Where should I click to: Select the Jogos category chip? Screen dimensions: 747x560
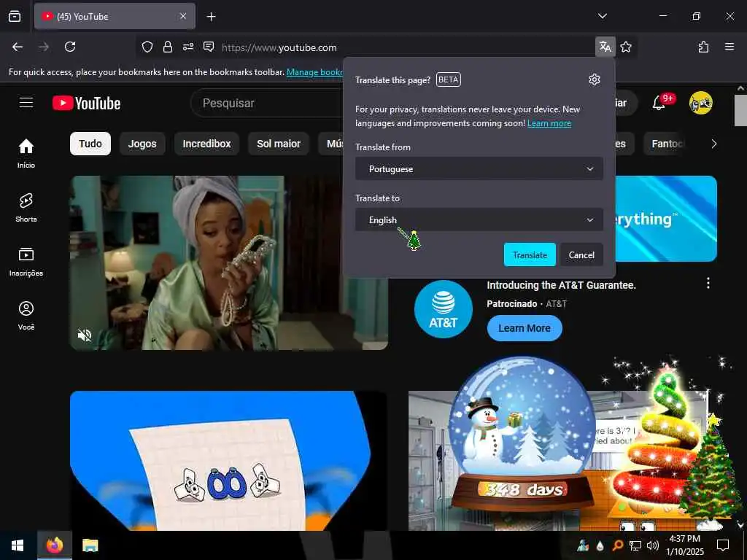pyautogui.click(x=142, y=144)
